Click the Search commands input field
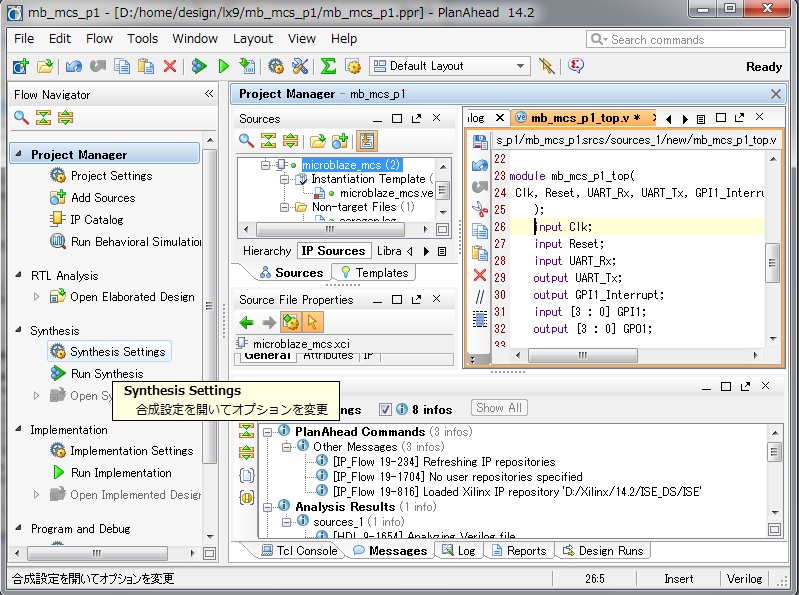This screenshot has height=595, width=799. pyautogui.click(x=686, y=40)
